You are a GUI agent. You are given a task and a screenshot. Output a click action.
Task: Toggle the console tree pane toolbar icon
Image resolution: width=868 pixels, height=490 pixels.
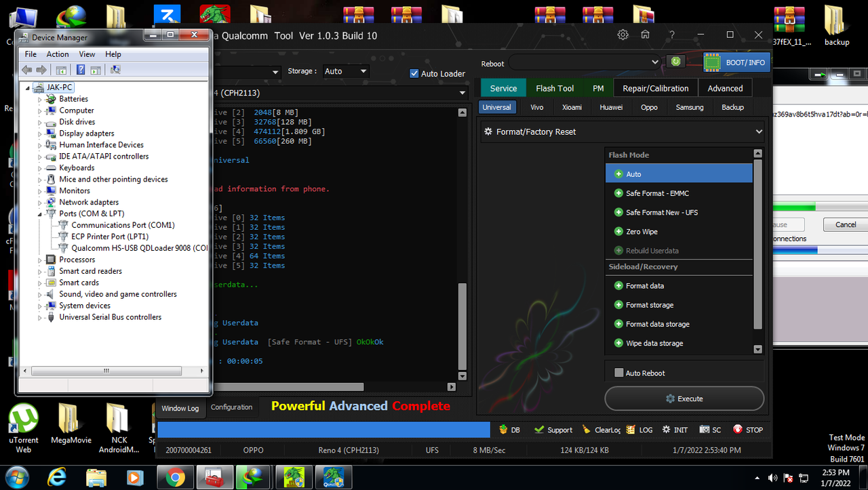[x=61, y=70]
